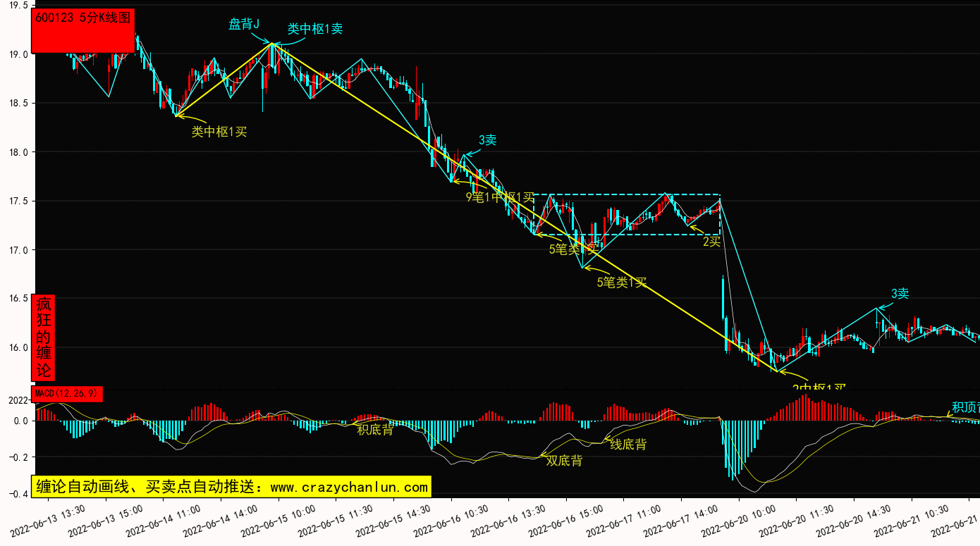
Task: Click the 9笔1中枢1买 annotation
Action: click(x=500, y=197)
